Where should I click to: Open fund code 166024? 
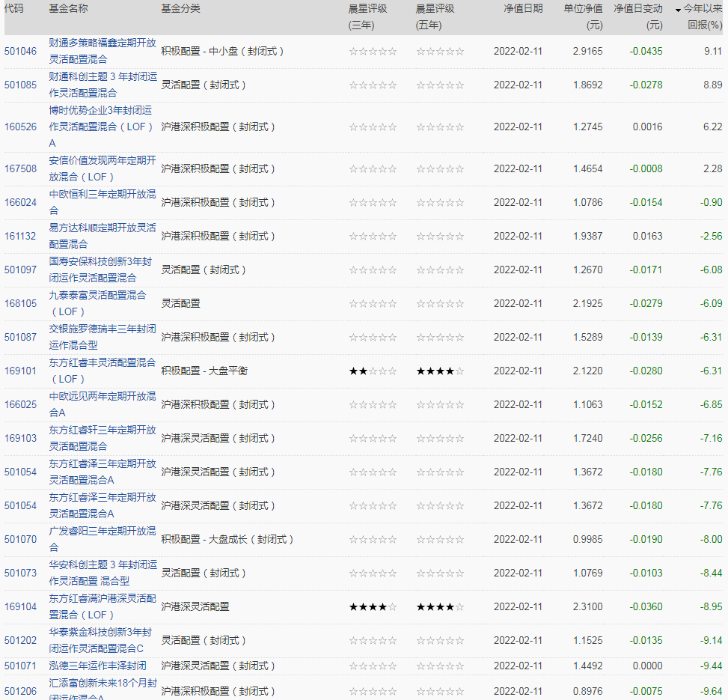20,203
